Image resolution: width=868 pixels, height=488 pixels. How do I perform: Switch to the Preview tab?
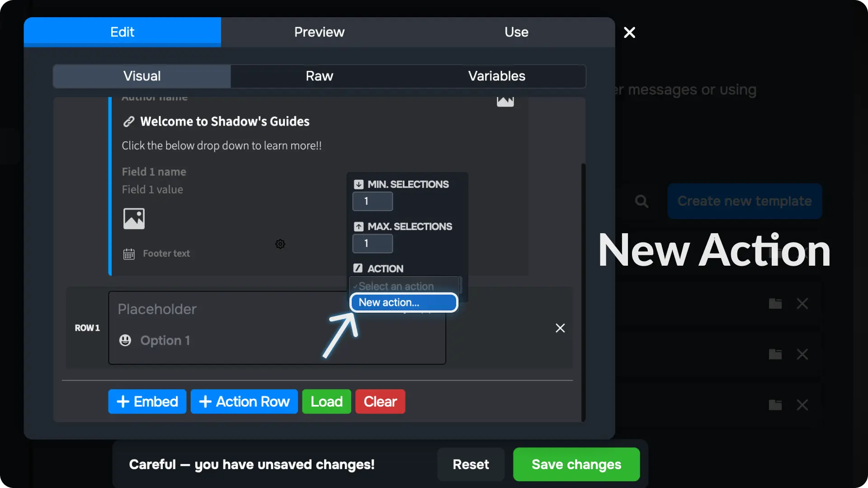click(319, 32)
